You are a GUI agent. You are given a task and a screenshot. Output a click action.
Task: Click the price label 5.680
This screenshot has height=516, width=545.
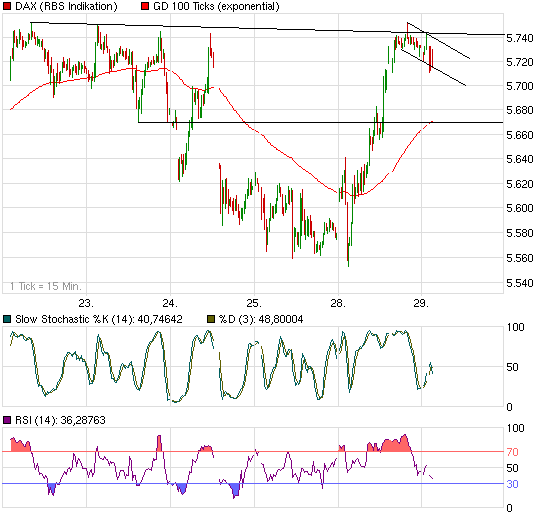(x=520, y=110)
